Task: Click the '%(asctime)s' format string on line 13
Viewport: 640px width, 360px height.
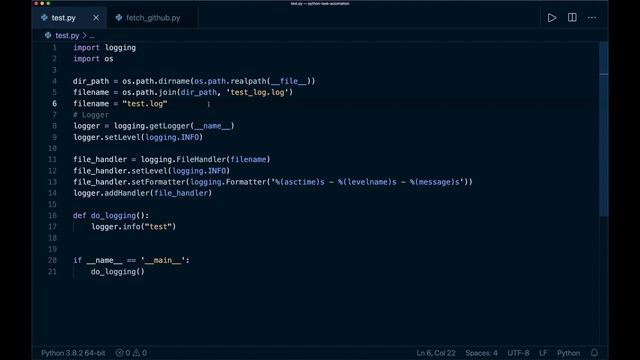Action: [x=300, y=182]
